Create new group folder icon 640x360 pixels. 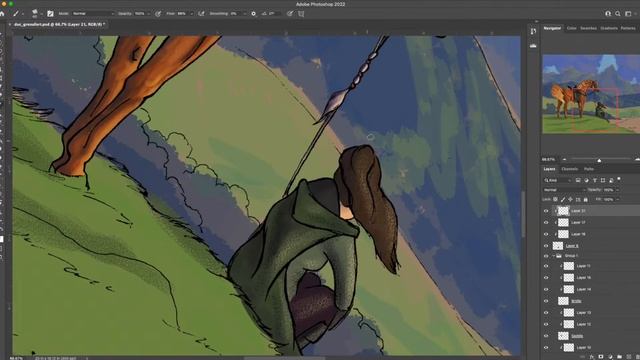619,357
